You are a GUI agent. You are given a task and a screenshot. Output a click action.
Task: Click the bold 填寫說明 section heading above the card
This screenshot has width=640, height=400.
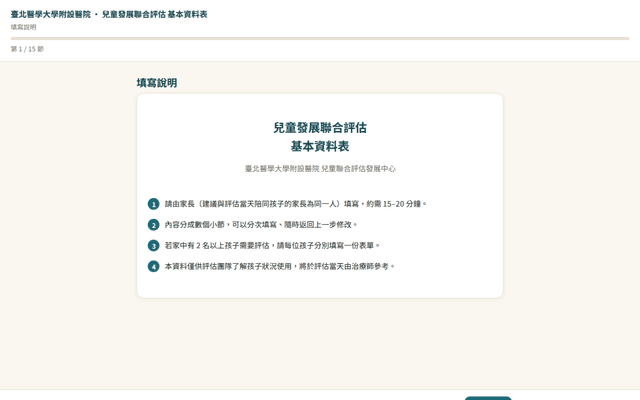pyautogui.click(x=157, y=83)
